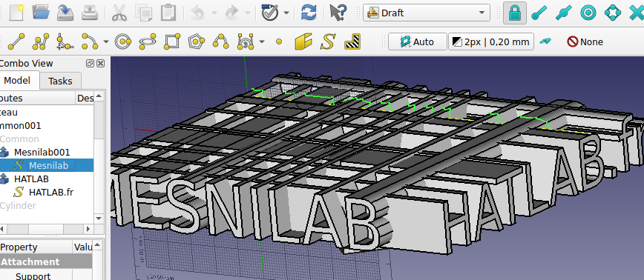The height and width of the screenshot is (280, 644).
Task: Select the Support property row
Action: coord(33,276)
